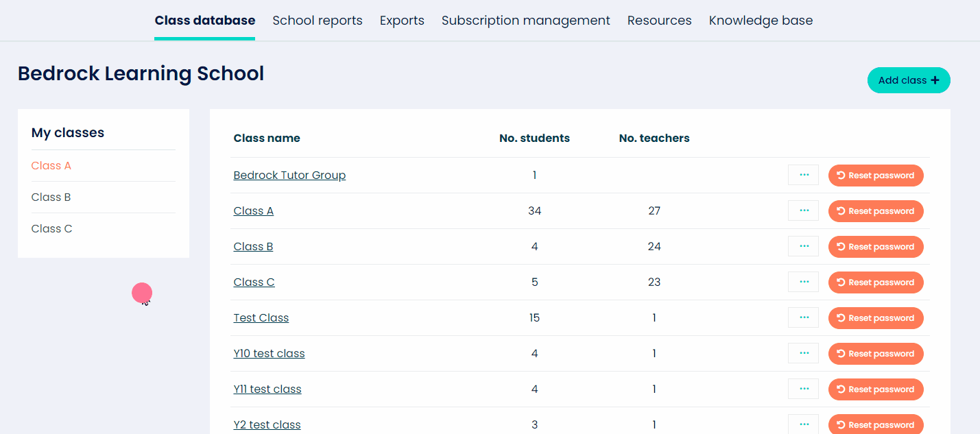Click the Class name column header
The width and height of the screenshot is (980, 434).
[267, 138]
